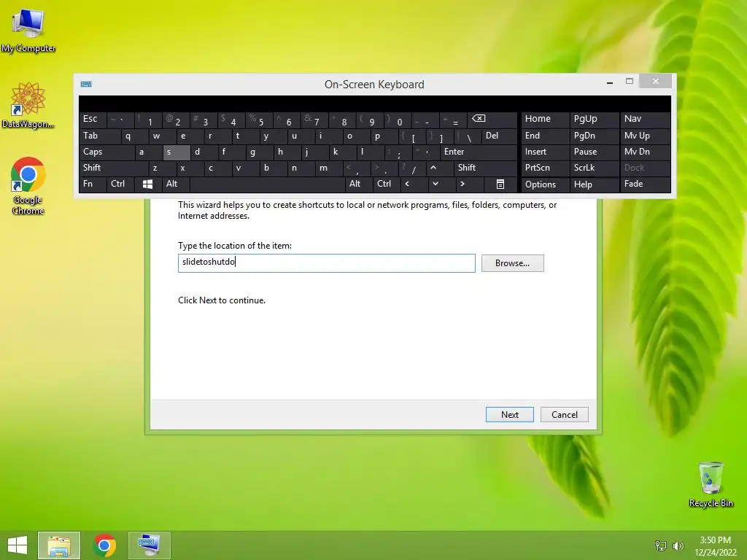
Task: Click the Mv Up key
Action: click(645, 136)
